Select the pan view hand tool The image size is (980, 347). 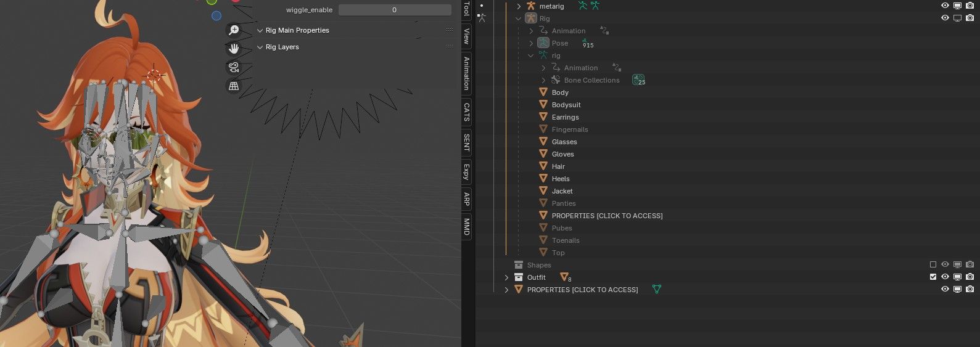coord(234,49)
